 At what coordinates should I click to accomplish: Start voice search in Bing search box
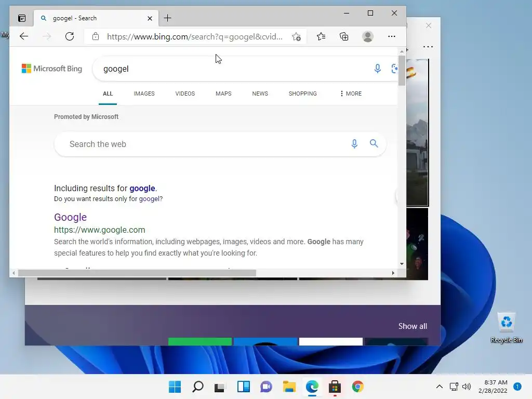(377, 69)
